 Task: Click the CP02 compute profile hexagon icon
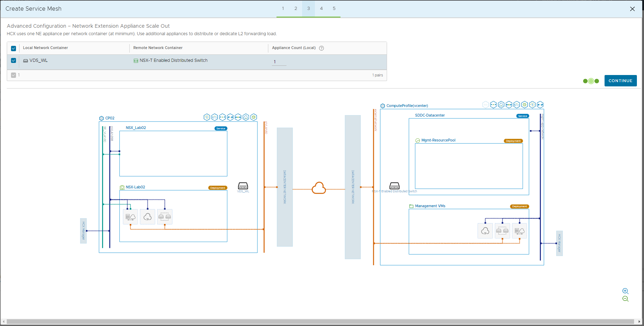pyautogui.click(x=101, y=118)
